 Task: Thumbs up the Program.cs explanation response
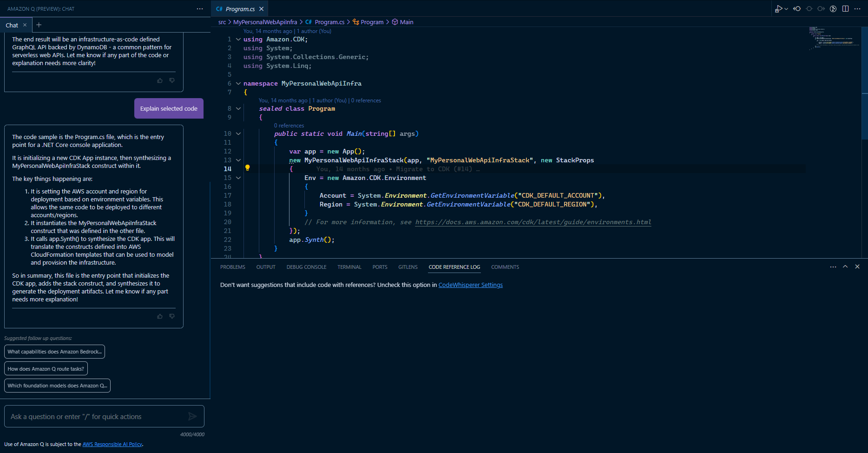[x=160, y=316]
